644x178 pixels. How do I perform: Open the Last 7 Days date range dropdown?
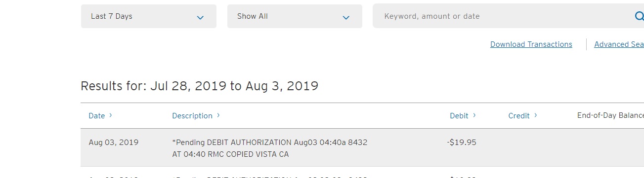(149, 16)
